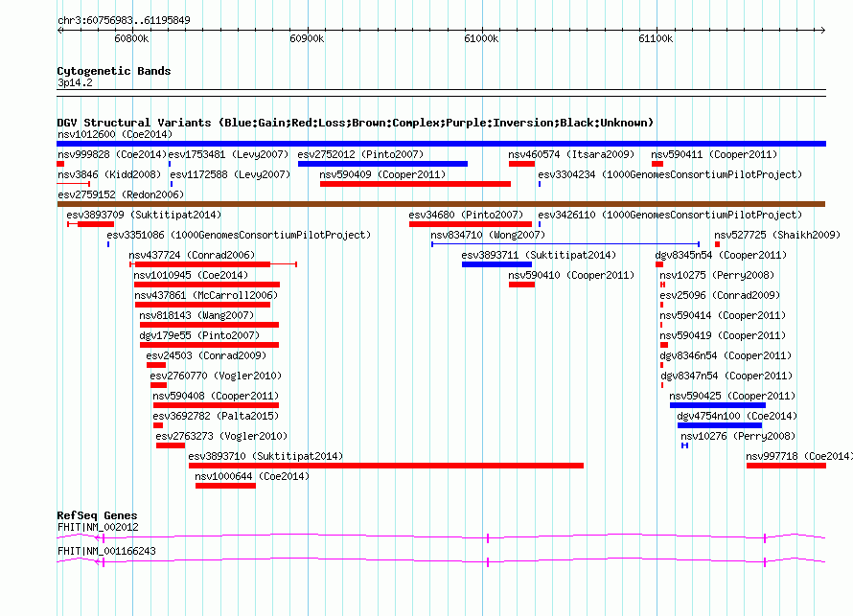This screenshot has height=616, width=853.
Task: Click the nsv1012600 (Coe2014) variant label
Action: (x=115, y=134)
